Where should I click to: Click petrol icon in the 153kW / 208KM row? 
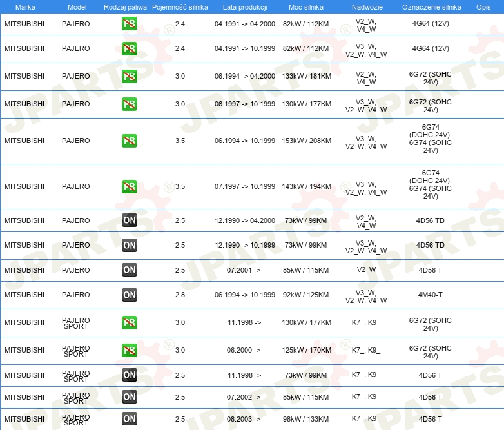coord(129,141)
